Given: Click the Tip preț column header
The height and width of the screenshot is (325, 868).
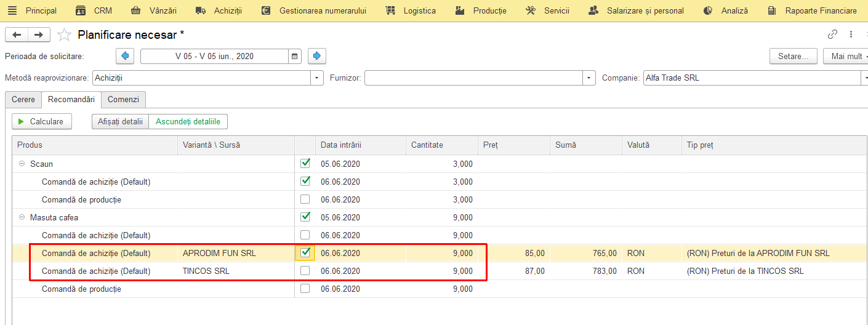Looking at the screenshot, I should [x=774, y=145].
